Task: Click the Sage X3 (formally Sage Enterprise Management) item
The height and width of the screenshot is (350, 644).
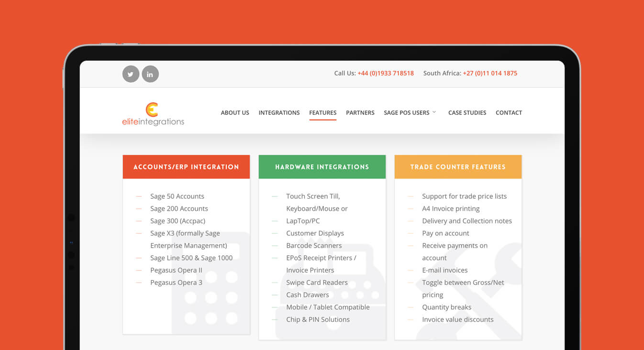Action: point(189,239)
